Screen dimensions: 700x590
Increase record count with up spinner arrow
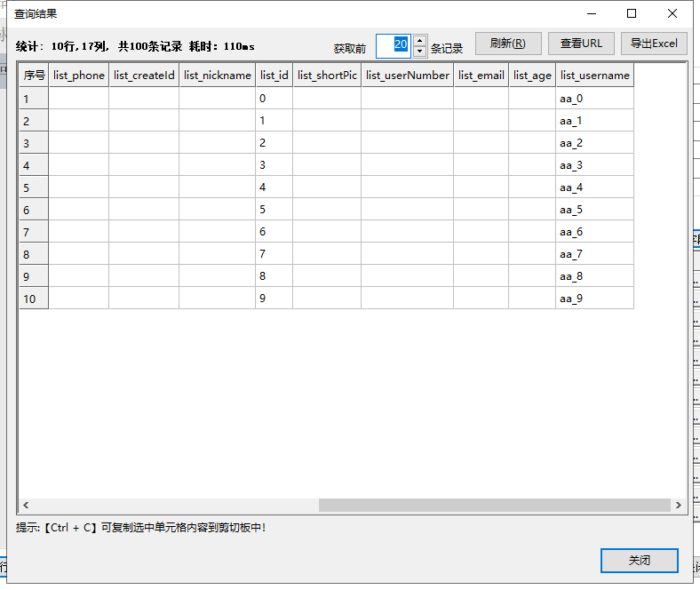point(420,40)
